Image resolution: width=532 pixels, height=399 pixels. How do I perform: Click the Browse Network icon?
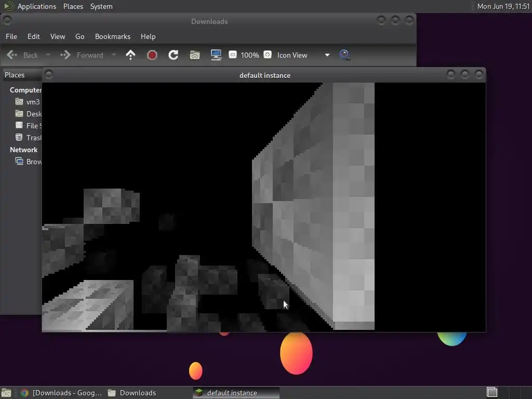[x=19, y=162]
